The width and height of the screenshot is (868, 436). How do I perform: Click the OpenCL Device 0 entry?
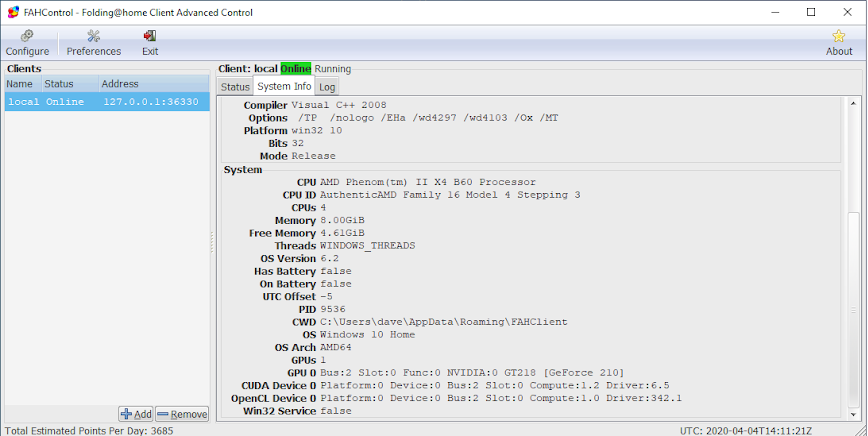[500, 398]
